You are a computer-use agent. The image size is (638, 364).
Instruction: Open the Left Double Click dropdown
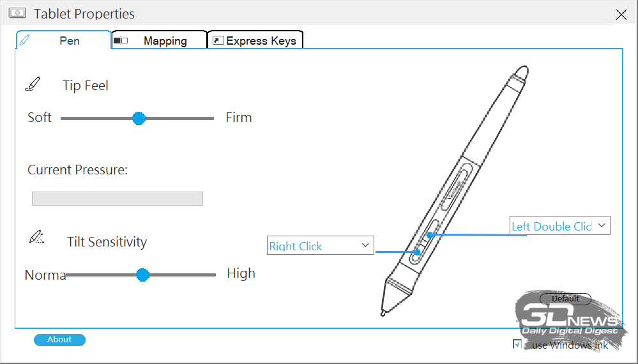(x=560, y=225)
